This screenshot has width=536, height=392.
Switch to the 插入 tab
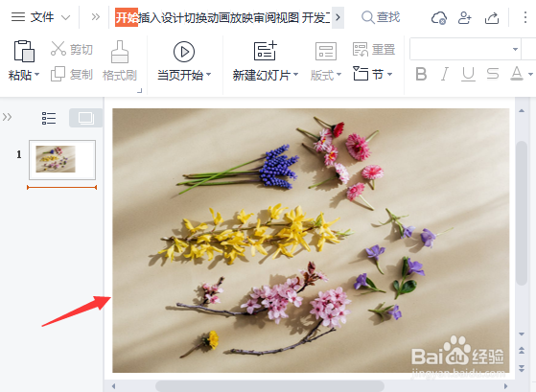pos(150,17)
